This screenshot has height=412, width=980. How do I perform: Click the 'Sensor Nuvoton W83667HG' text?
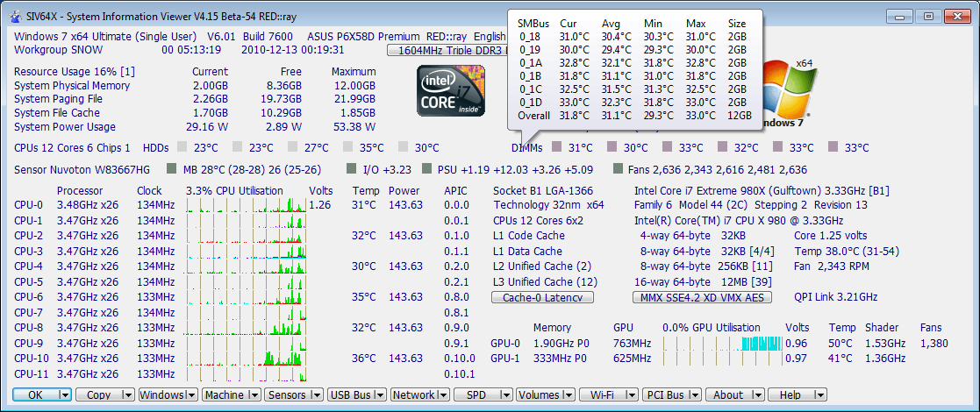82,169
